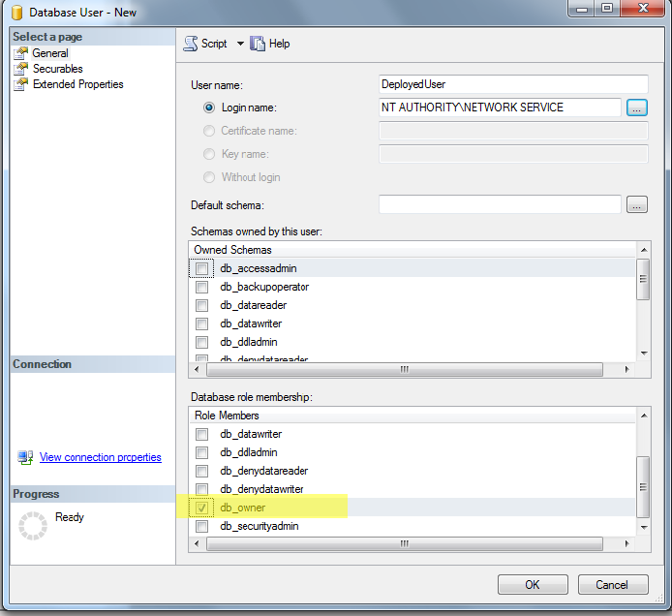Click the down arrow of Owned Schemas scrollbar
672x616 pixels.
point(644,354)
